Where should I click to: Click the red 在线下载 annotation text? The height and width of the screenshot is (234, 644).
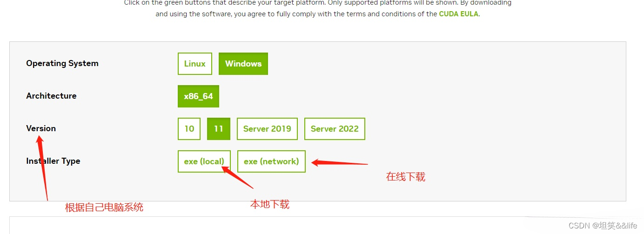pyautogui.click(x=406, y=177)
